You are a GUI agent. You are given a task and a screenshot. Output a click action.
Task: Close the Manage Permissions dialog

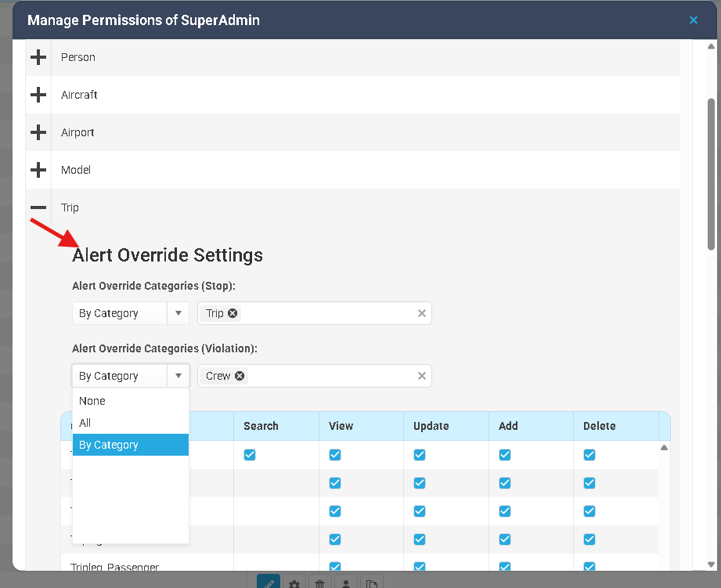pyautogui.click(x=693, y=20)
